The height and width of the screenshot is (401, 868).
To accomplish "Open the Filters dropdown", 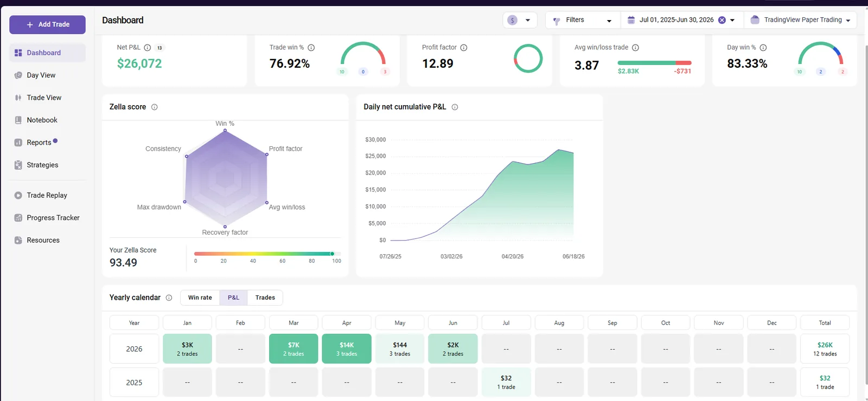I will point(583,20).
